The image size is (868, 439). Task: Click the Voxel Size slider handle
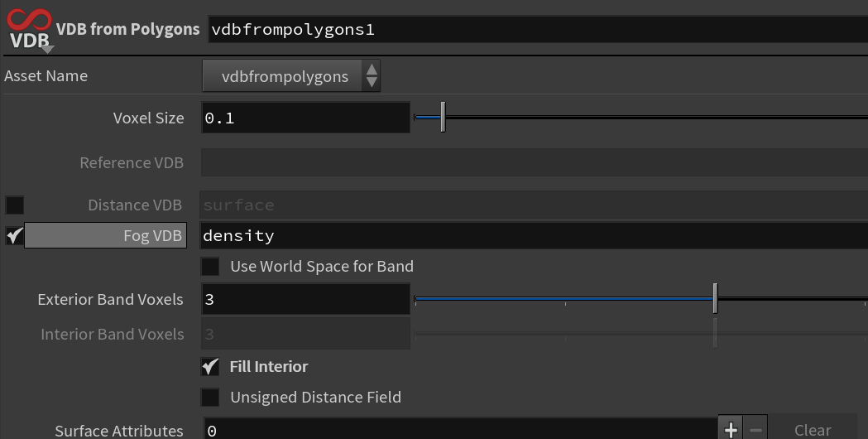coord(443,117)
